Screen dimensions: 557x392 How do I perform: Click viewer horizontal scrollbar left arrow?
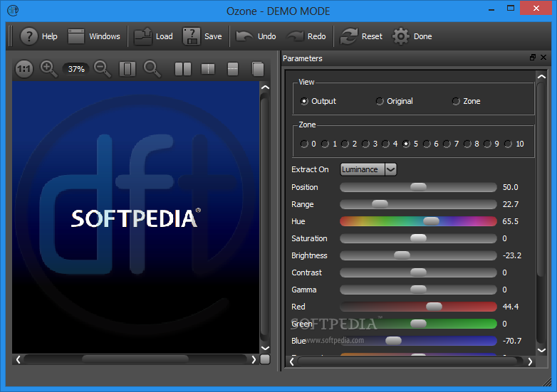pyautogui.click(x=18, y=360)
